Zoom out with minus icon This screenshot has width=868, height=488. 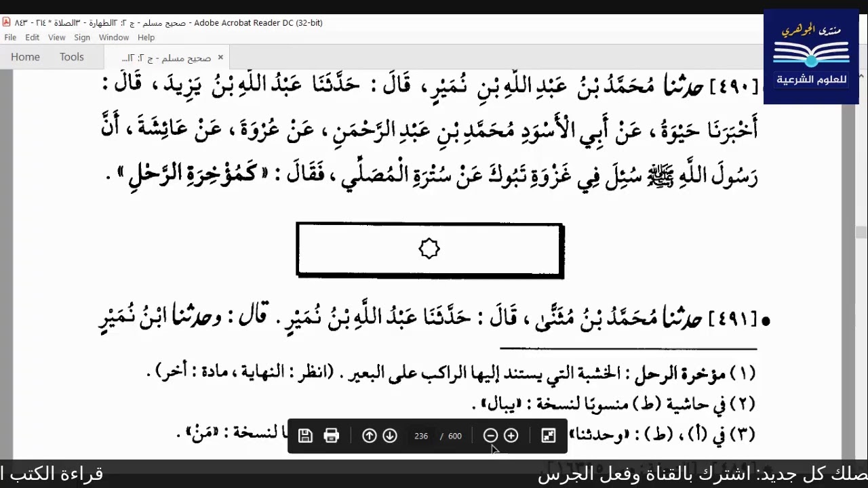(x=491, y=436)
